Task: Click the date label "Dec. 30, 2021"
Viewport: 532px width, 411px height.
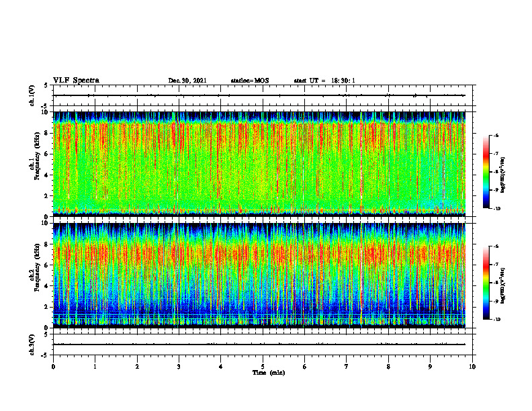Action: click(x=187, y=81)
